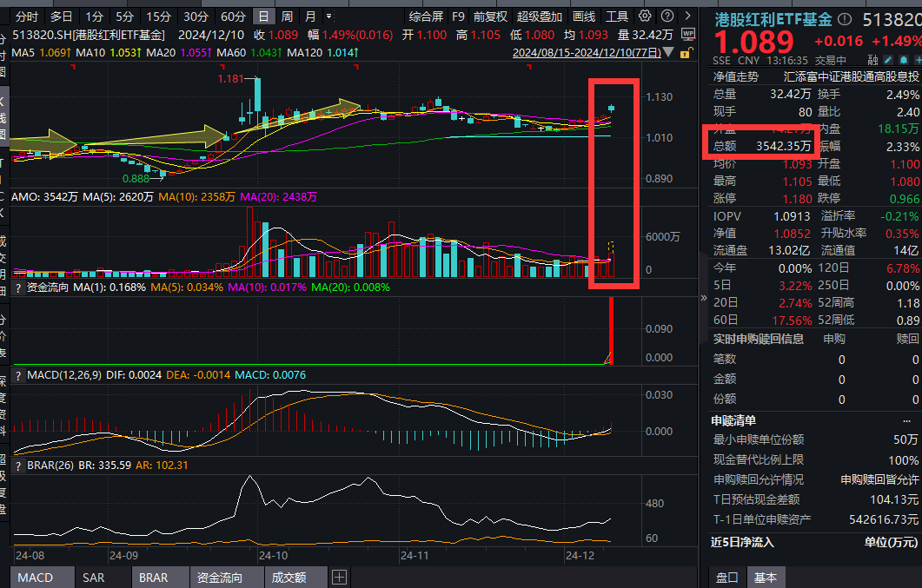922x588 pixels.
Task: Click the help icon next to MACD(12,26,9)
Action: (18, 375)
